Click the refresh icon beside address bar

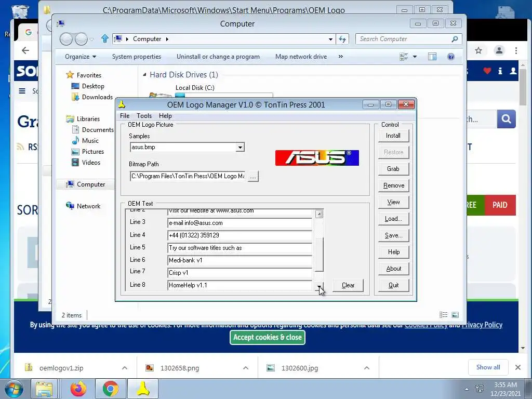click(x=342, y=39)
